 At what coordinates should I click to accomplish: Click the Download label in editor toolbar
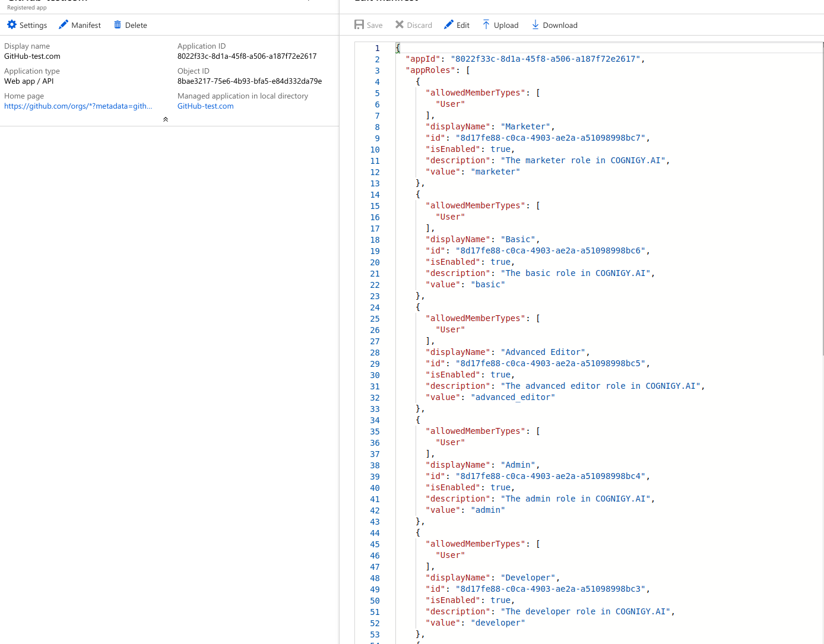click(560, 26)
